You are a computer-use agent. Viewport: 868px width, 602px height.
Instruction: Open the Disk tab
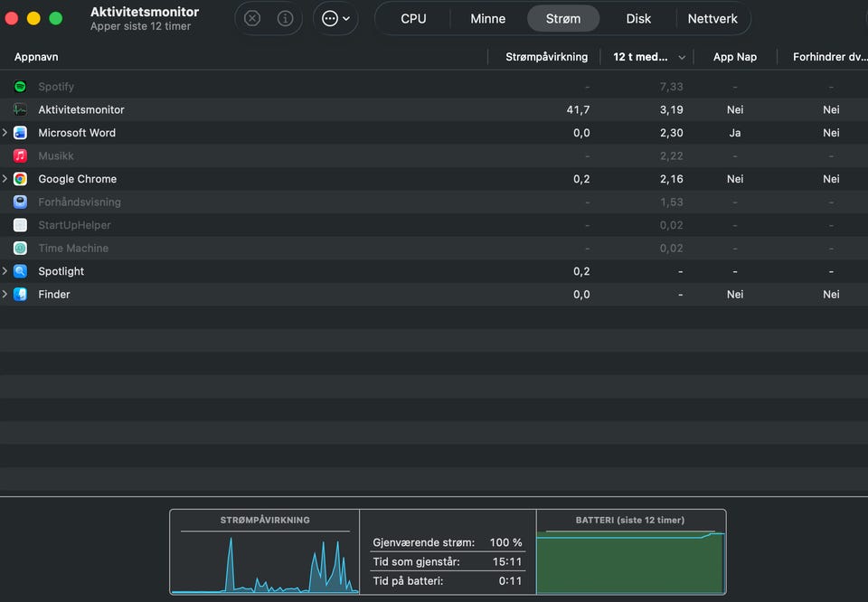pos(638,18)
